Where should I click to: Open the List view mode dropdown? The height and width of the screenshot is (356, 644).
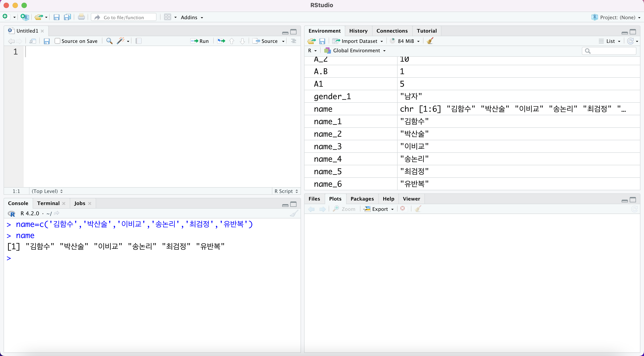tap(610, 41)
